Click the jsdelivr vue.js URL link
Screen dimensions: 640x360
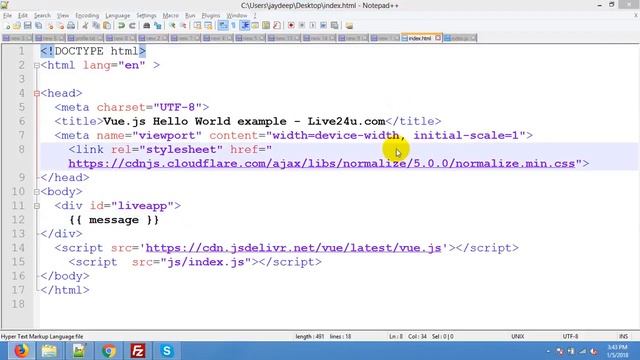(293, 248)
